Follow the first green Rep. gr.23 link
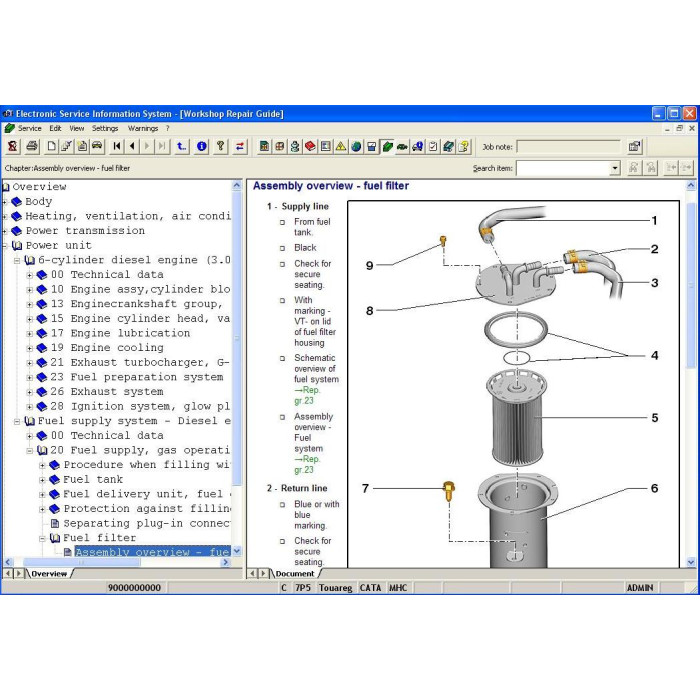The width and height of the screenshot is (700, 700). (307, 395)
